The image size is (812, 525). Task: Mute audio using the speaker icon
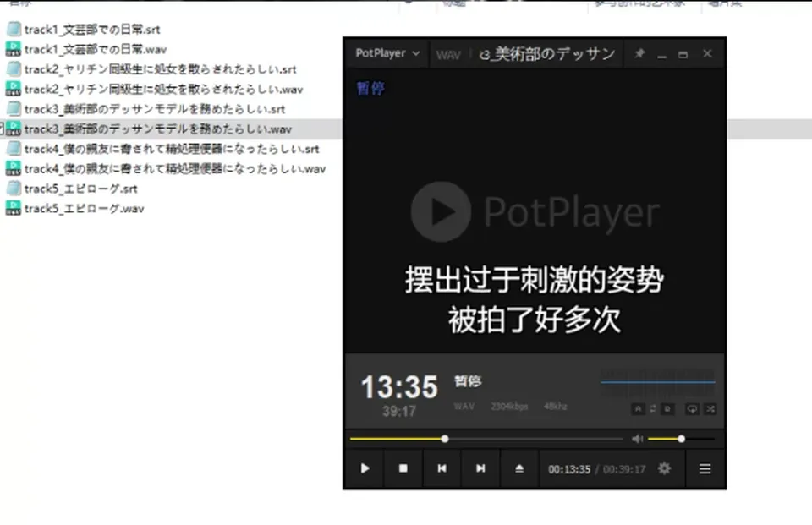click(637, 439)
